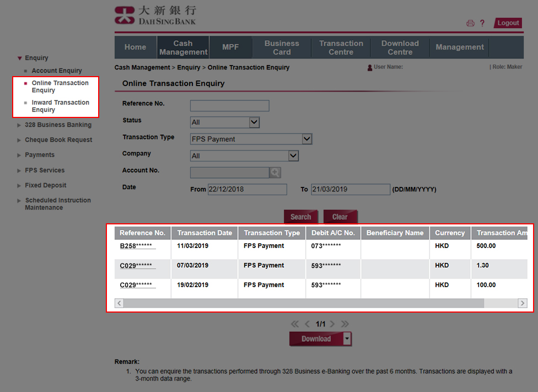The image size is (538, 392).
Task: Click the printer icon near Logout
Action: [470, 23]
